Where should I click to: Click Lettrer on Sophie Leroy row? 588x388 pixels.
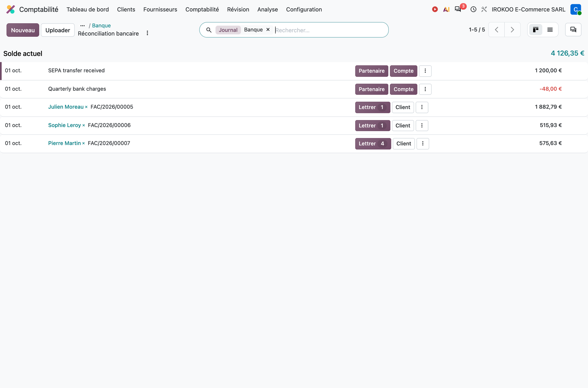372,126
